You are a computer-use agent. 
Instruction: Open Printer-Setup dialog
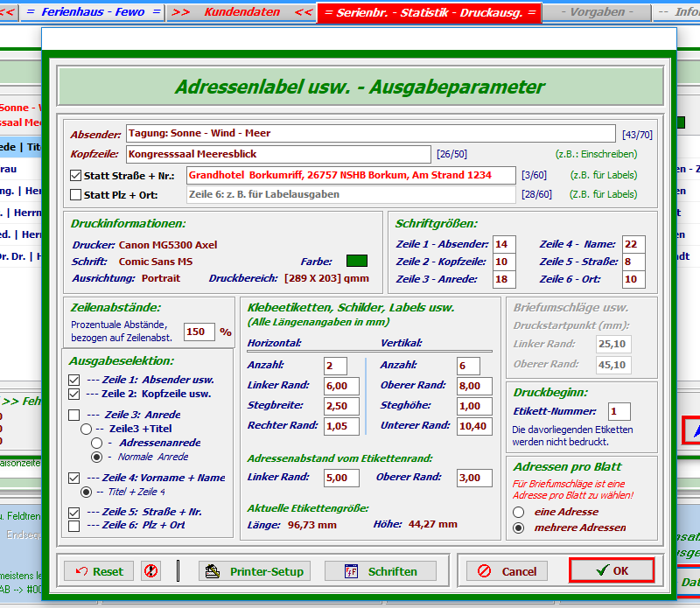click(255, 571)
